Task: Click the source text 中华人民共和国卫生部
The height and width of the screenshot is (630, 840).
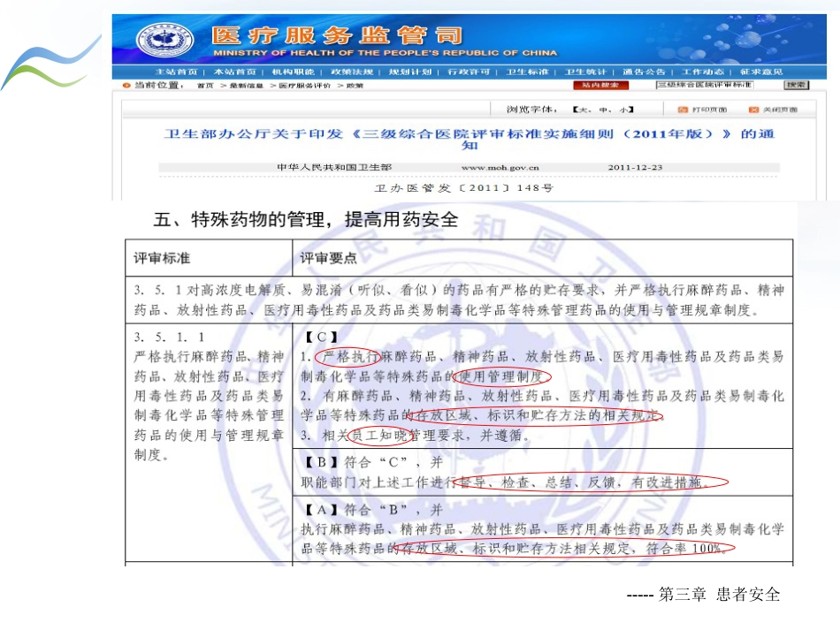Action: 334,168
